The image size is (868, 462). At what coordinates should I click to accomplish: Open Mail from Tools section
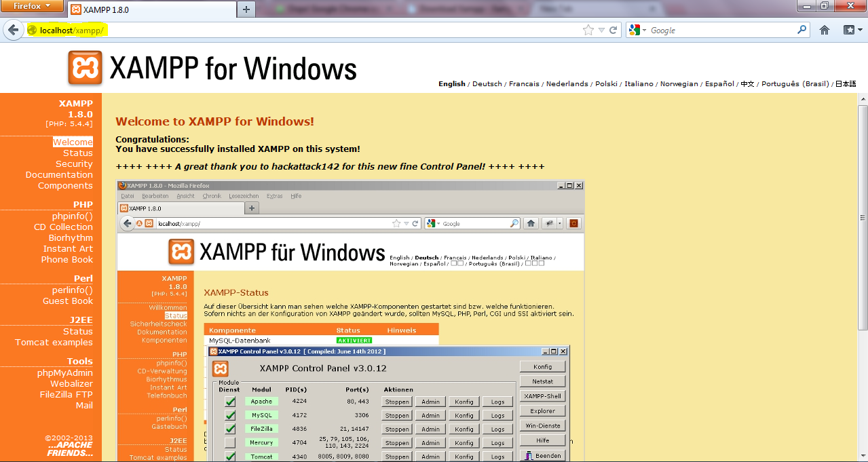coord(84,406)
